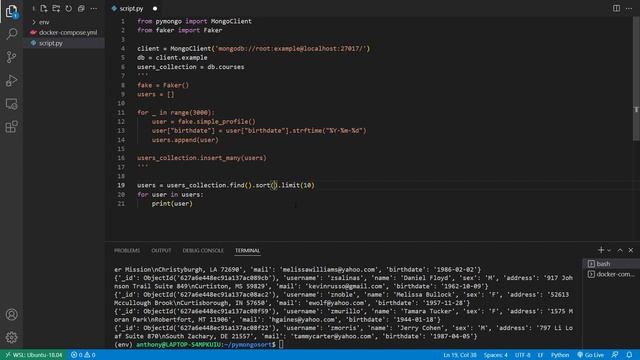Select the docker-compose terminal instance

[x=611, y=274]
